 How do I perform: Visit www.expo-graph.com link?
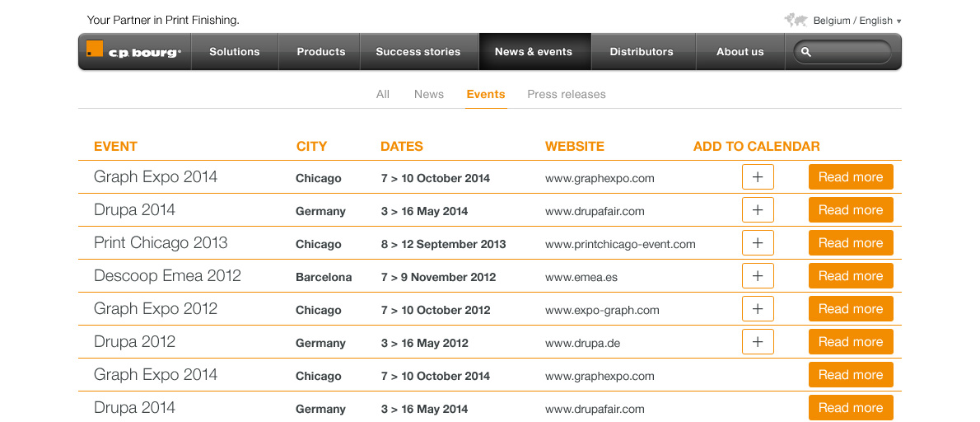coord(602,310)
